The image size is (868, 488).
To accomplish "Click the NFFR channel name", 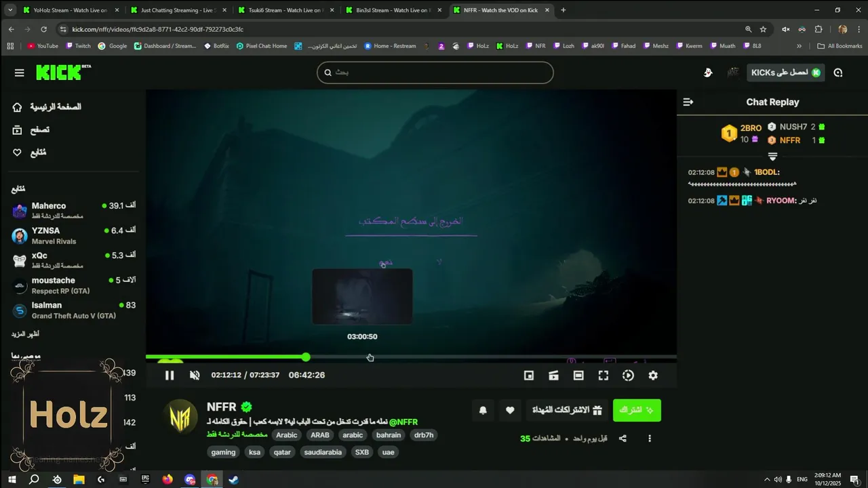I will [x=222, y=407].
